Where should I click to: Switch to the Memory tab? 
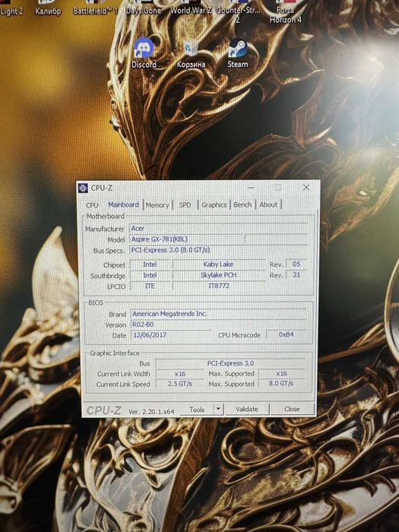(x=157, y=205)
